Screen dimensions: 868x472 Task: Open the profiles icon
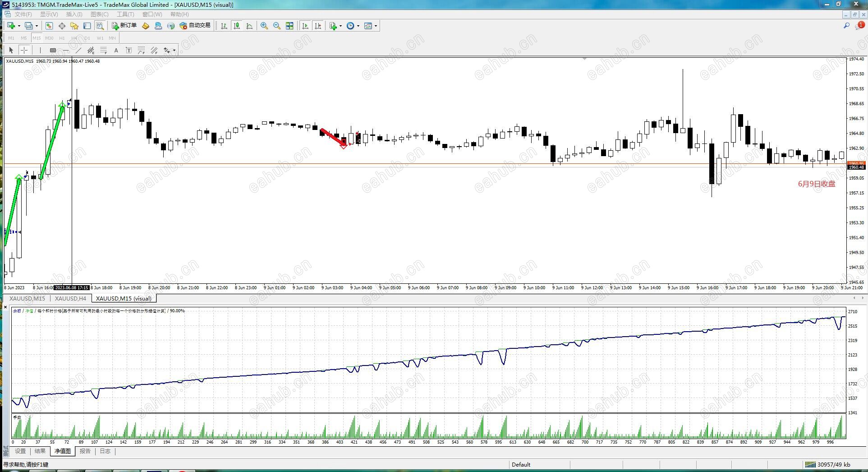[28, 26]
